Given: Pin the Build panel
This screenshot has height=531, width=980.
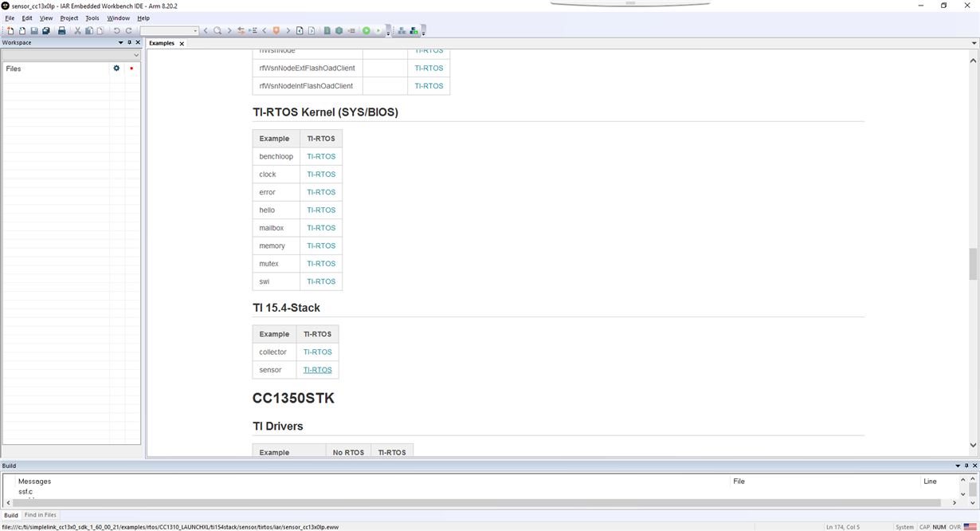Looking at the screenshot, I should [x=966, y=466].
